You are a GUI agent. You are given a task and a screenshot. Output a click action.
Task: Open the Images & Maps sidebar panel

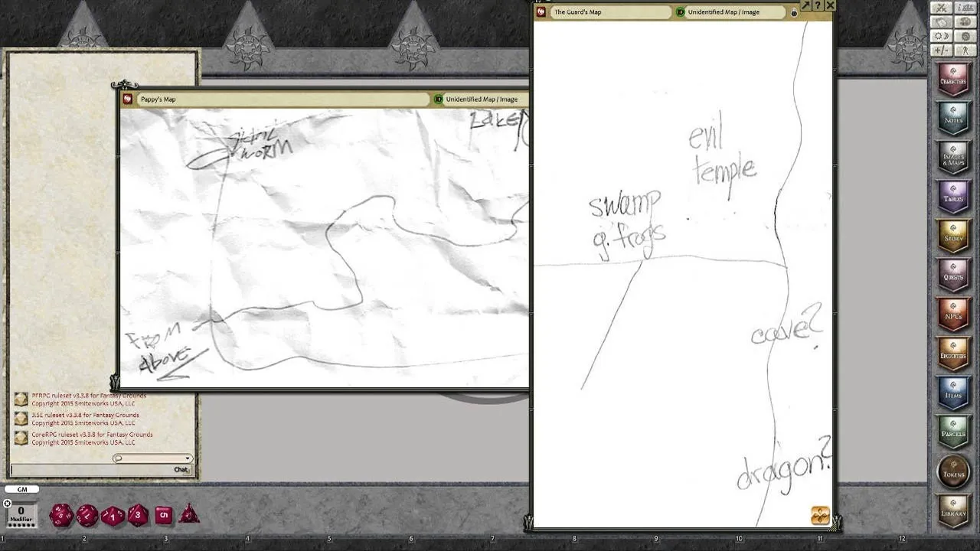[953, 157]
